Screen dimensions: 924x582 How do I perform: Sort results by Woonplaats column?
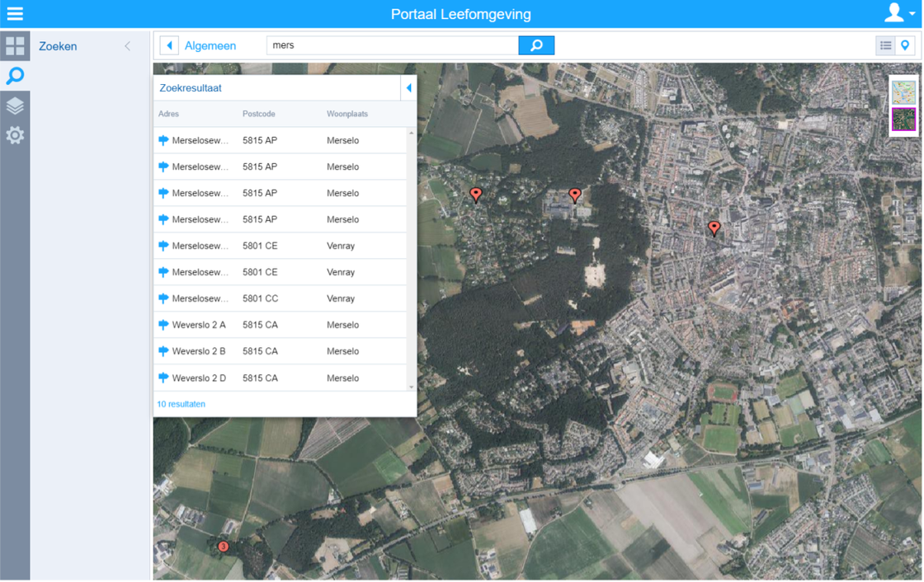pyautogui.click(x=347, y=114)
